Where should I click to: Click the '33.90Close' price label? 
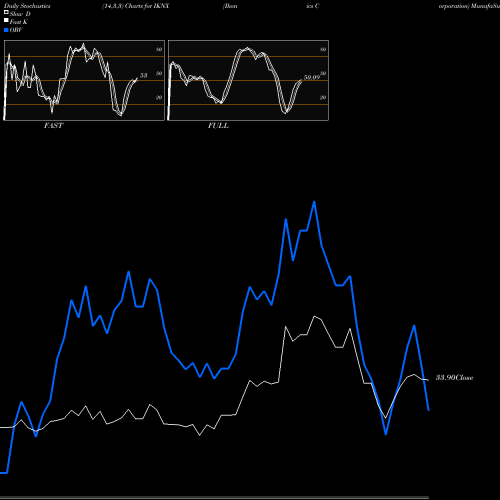tap(455, 378)
